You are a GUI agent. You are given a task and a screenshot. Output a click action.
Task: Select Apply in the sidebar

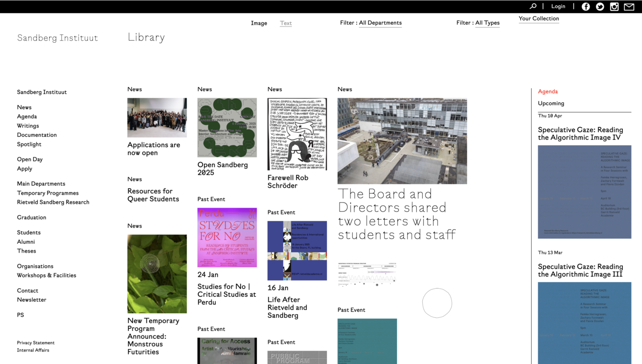click(x=25, y=169)
